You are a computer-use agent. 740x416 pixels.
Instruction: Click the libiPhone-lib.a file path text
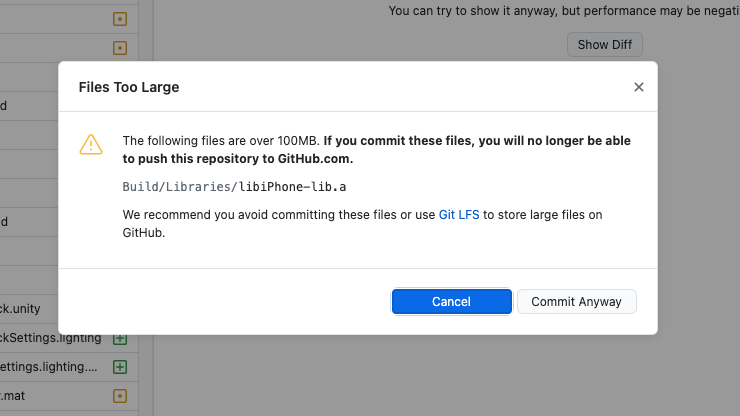234,187
